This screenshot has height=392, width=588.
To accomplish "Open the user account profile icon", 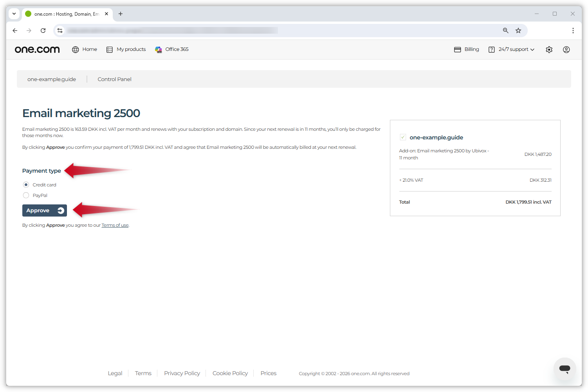I will tap(566, 50).
